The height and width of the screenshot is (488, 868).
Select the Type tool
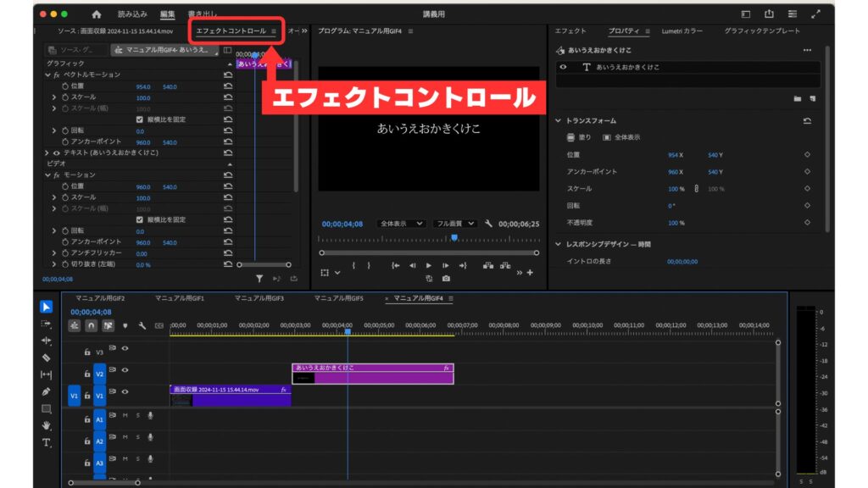[47, 442]
